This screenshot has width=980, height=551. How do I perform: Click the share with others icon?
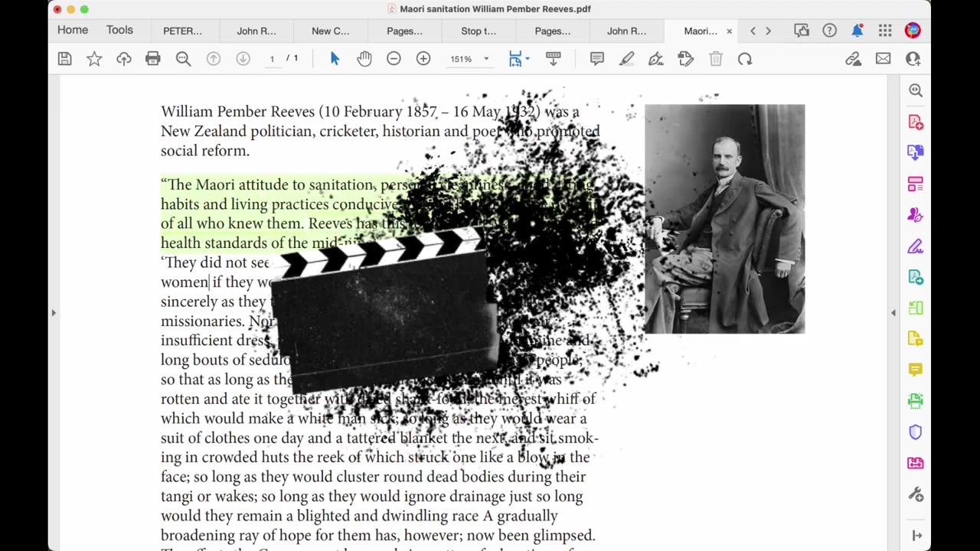[x=913, y=59]
